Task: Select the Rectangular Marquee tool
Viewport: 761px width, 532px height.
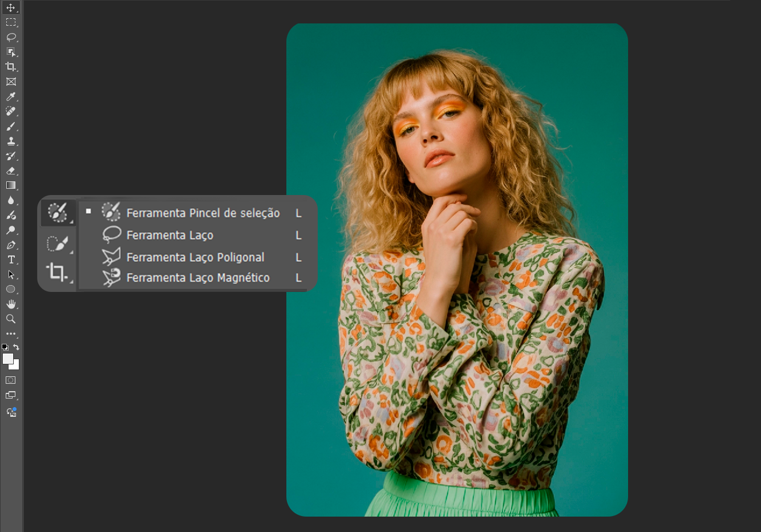Action: [11, 23]
